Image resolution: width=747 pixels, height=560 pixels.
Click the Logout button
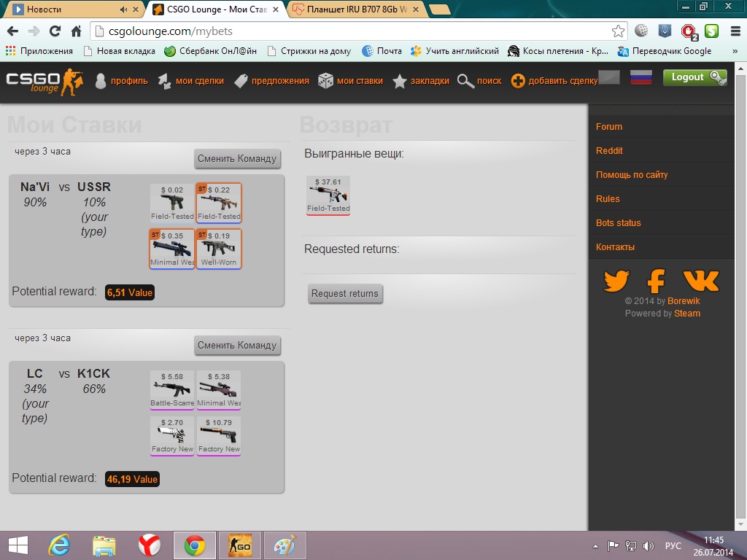(x=694, y=77)
